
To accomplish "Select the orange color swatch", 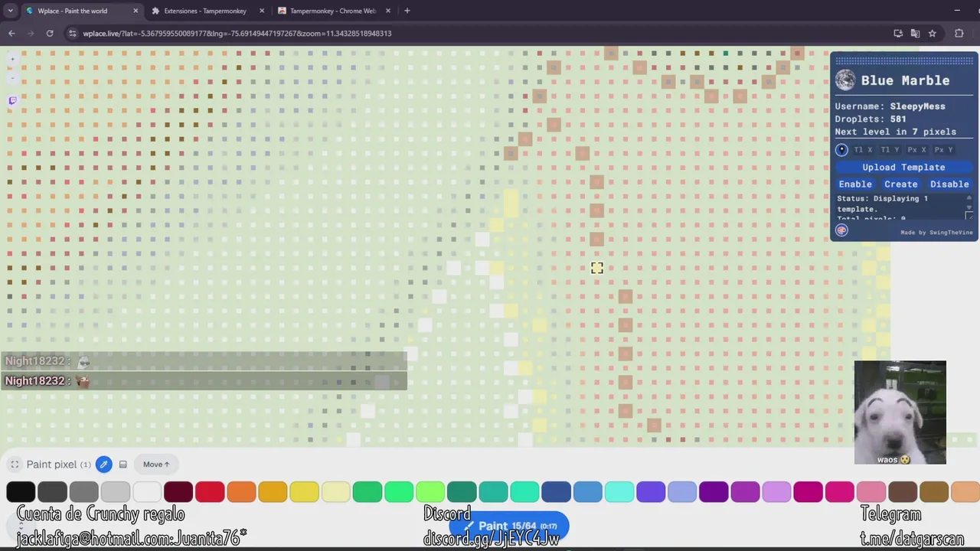I will point(241,491).
